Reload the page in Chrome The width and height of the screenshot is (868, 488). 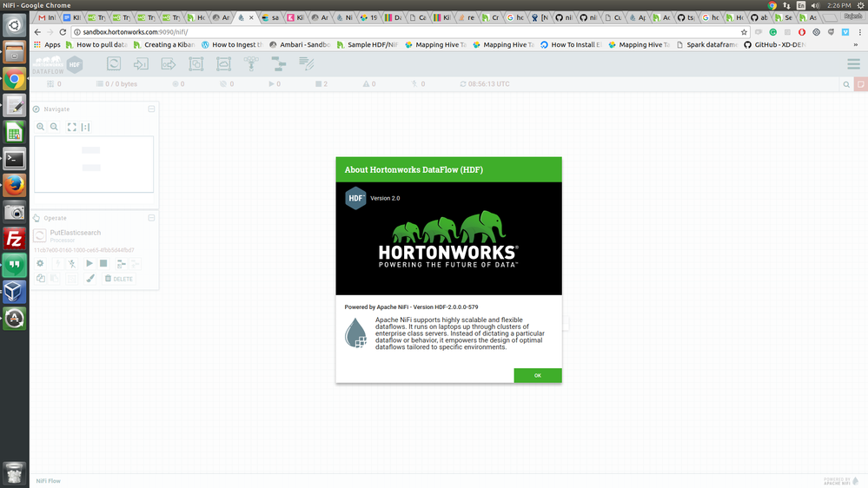[63, 32]
